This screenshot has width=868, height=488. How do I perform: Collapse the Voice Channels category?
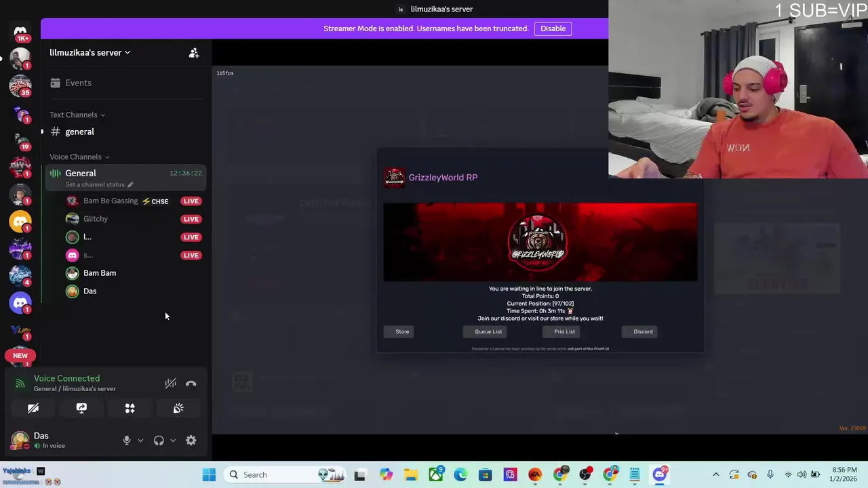[79, 157]
